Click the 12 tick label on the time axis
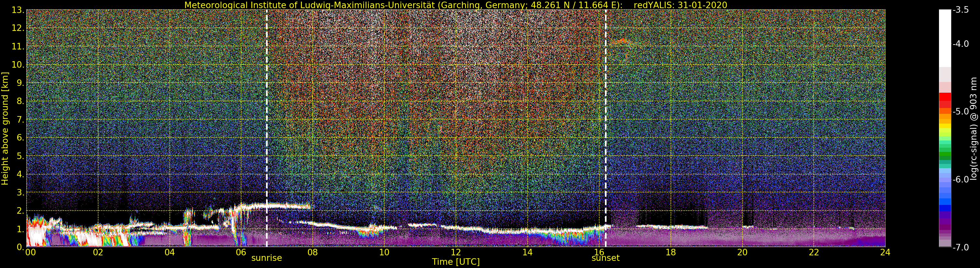Viewport: 980px width, 268px height. pos(456,252)
